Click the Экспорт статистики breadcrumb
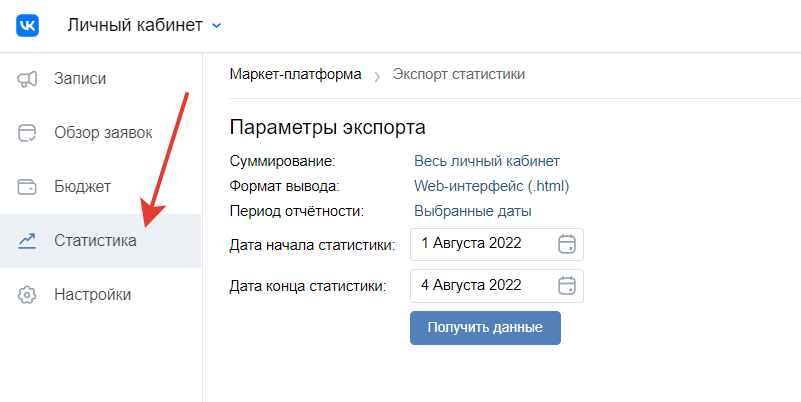This screenshot has height=402, width=801. click(x=459, y=75)
